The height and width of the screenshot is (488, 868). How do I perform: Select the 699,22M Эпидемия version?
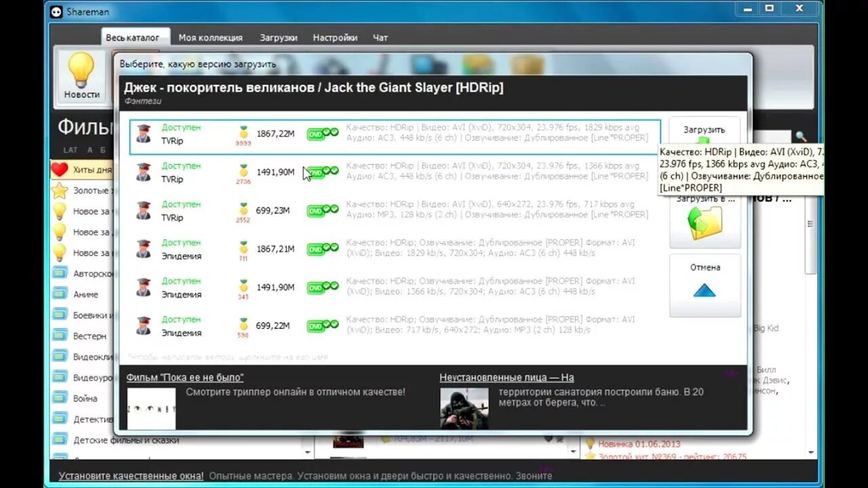pos(395,325)
